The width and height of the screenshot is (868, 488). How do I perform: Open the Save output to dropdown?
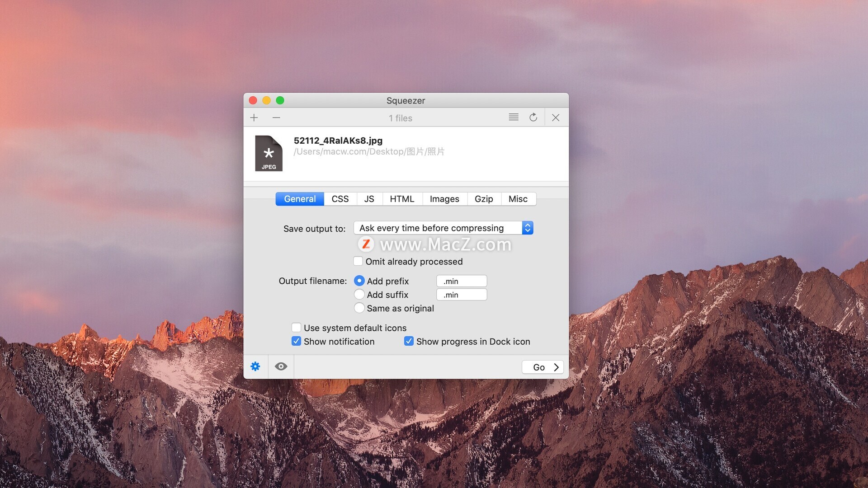coord(443,228)
